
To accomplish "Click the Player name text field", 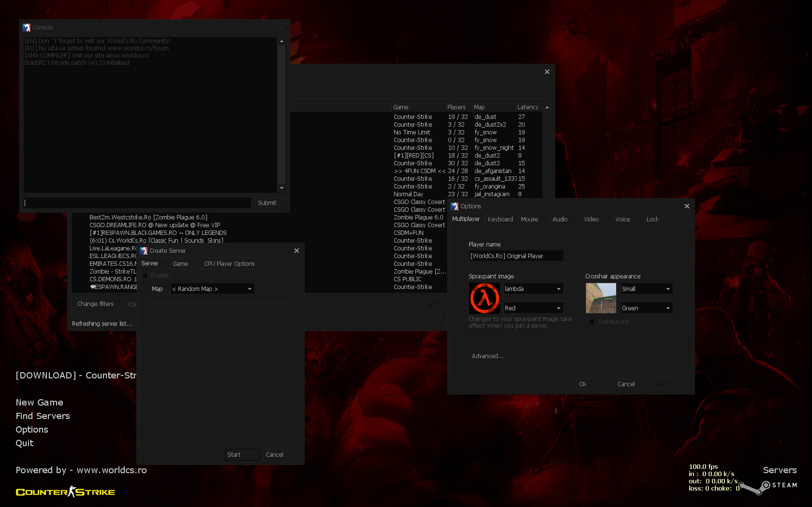I will [x=516, y=256].
